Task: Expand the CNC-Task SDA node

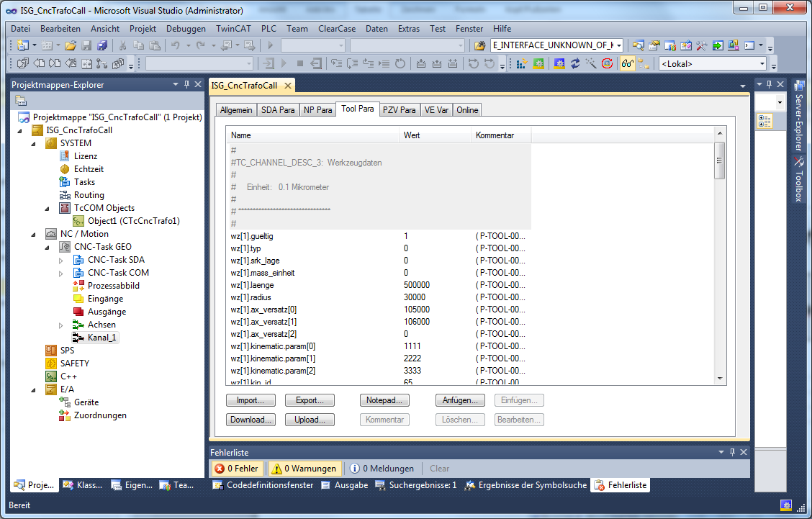Action: (x=61, y=261)
